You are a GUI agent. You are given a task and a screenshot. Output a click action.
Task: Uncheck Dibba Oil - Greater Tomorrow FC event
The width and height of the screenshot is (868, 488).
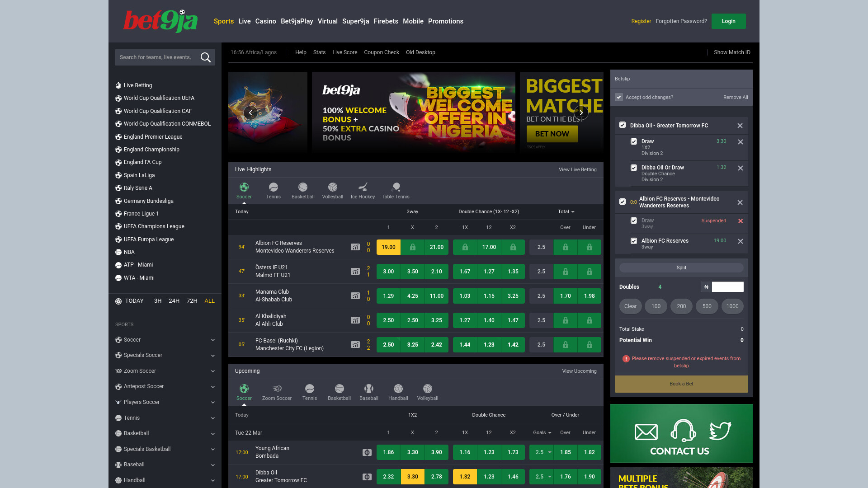[623, 125]
